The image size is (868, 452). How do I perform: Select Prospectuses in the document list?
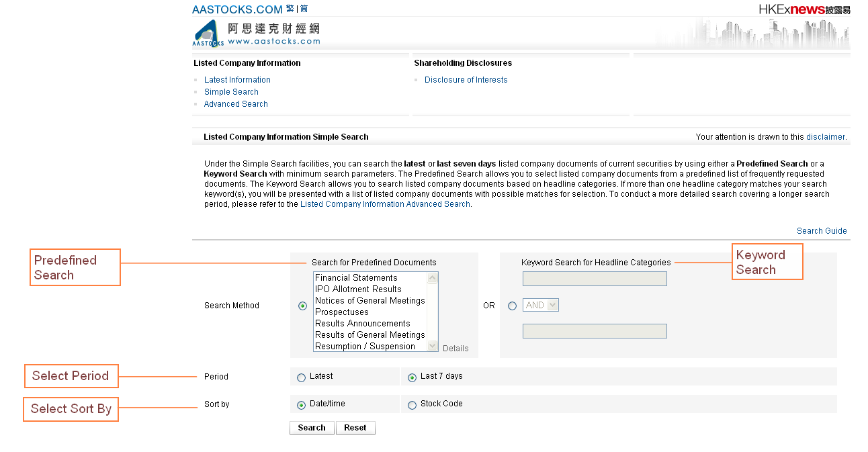[x=342, y=312]
